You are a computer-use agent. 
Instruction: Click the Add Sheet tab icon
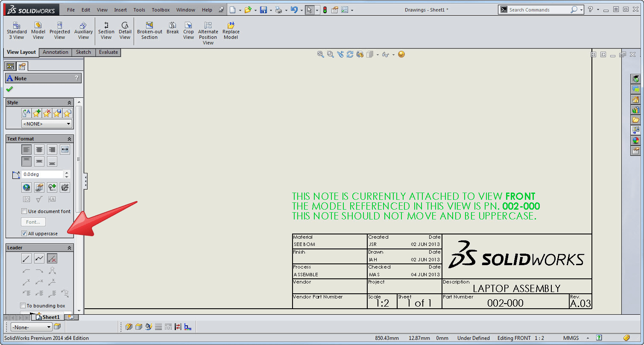pyautogui.click(x=71, y=317)
